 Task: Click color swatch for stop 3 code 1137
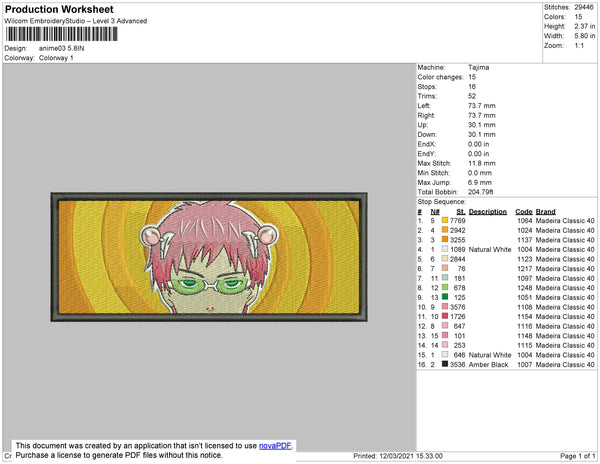click(x=445, y=239)
